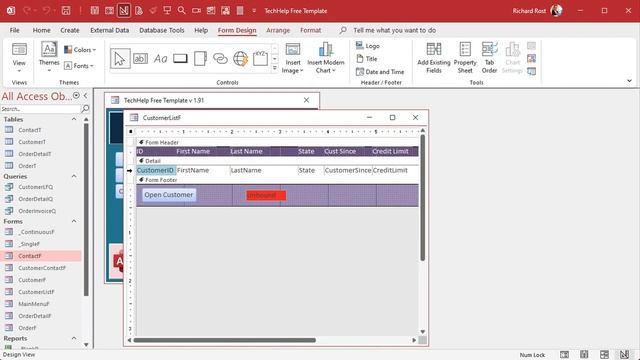Insert a Logo in form header
The image size is (640, 360).
click(368, 46)
